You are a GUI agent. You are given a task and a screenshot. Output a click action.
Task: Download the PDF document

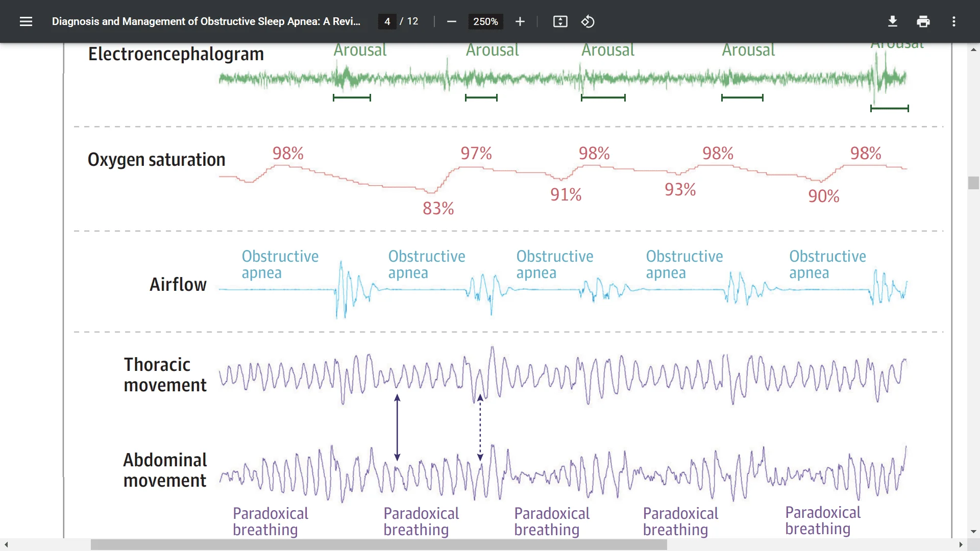coord(893,21)
